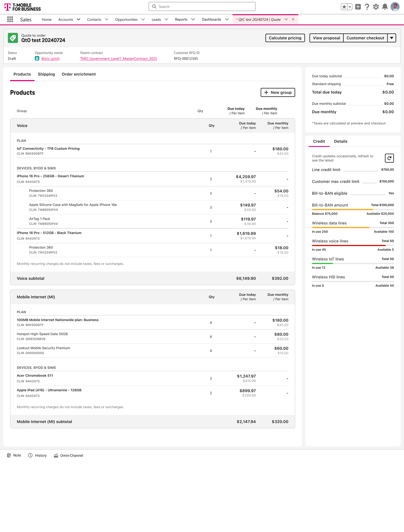Click the opportunity owner contact icon
This screenshot has width=404, height=532.
point(37,58)
